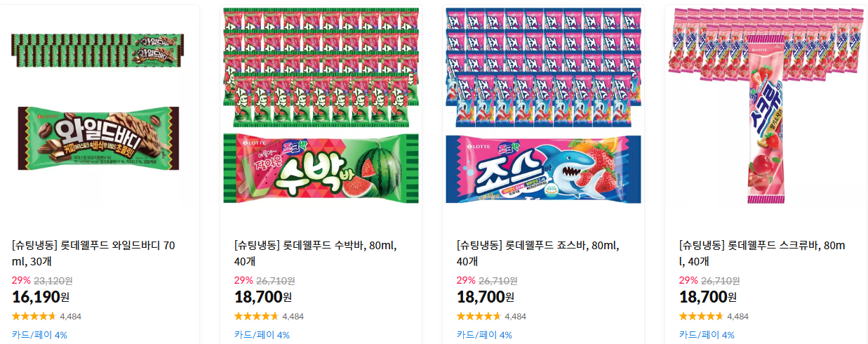The width and height of the screenshot is (868, 344).
Task: Click the 롯데웰푸드 죠스바 80ml title link
Action: [x=538, y=253]
